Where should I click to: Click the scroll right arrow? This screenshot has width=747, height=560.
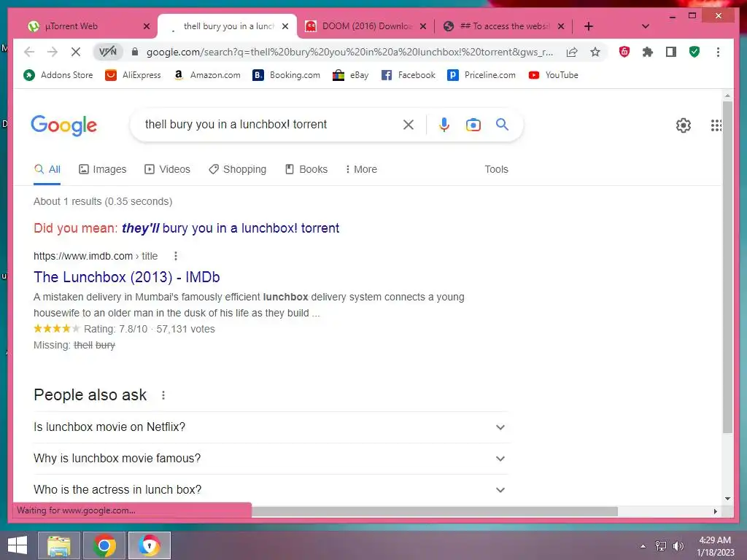715,511
